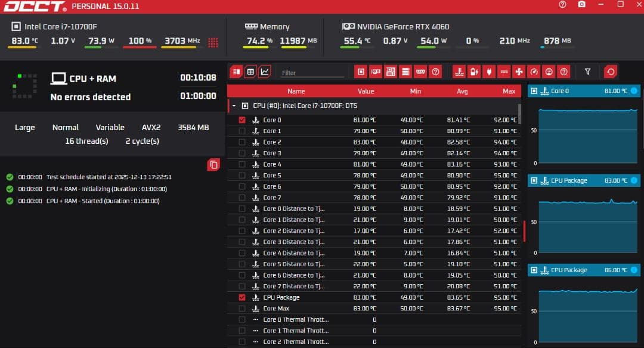Switch to the table view tab

[250, 72]
